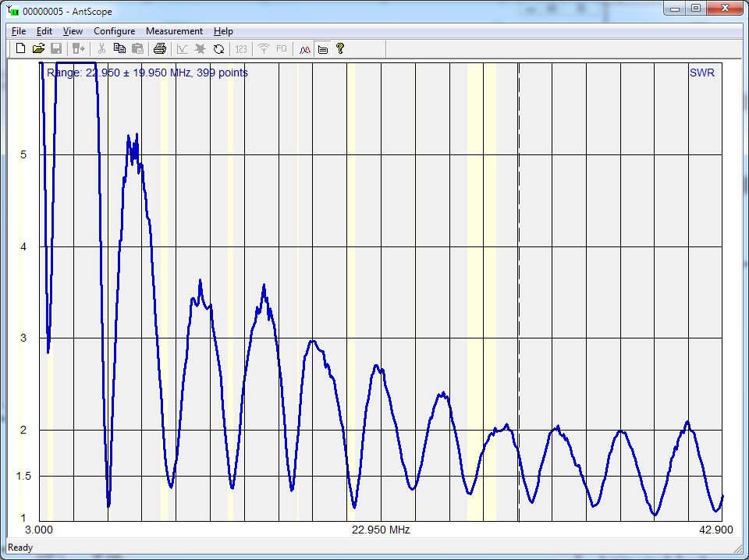The height and width of the screenshot is (560, 749).
Task: Click the yellow question mark help icon
Action: [340, 49]
